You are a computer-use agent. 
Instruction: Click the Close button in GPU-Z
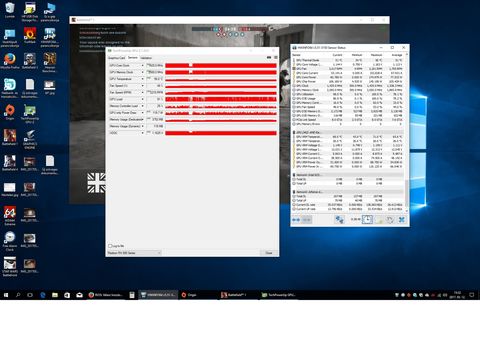269,253
